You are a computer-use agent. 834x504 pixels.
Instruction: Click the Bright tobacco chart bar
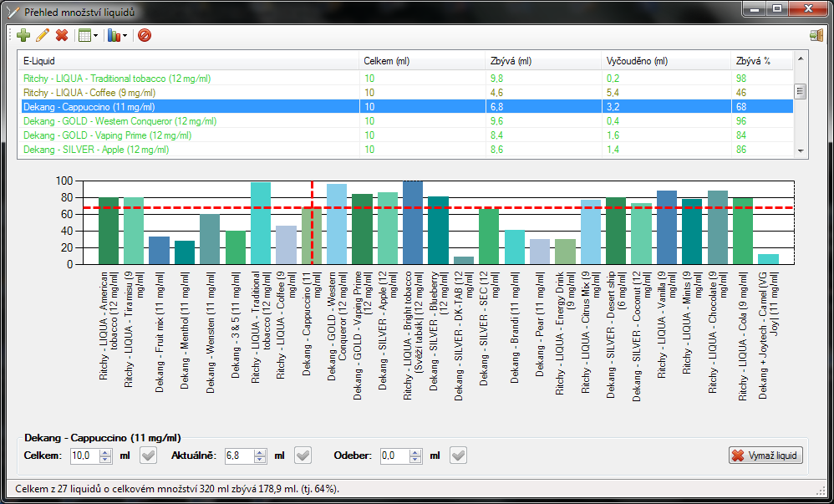pyautogui.click(x=413, y=222)
